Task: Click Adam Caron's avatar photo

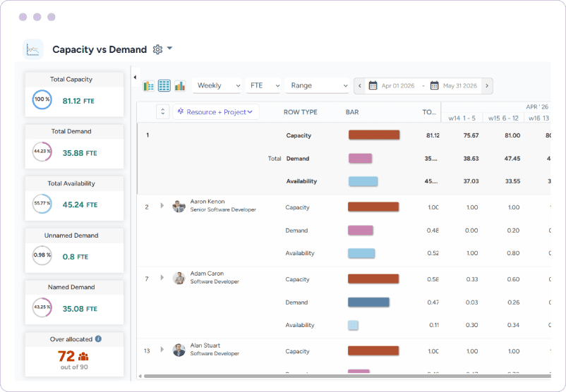Action: coord(179,278)
